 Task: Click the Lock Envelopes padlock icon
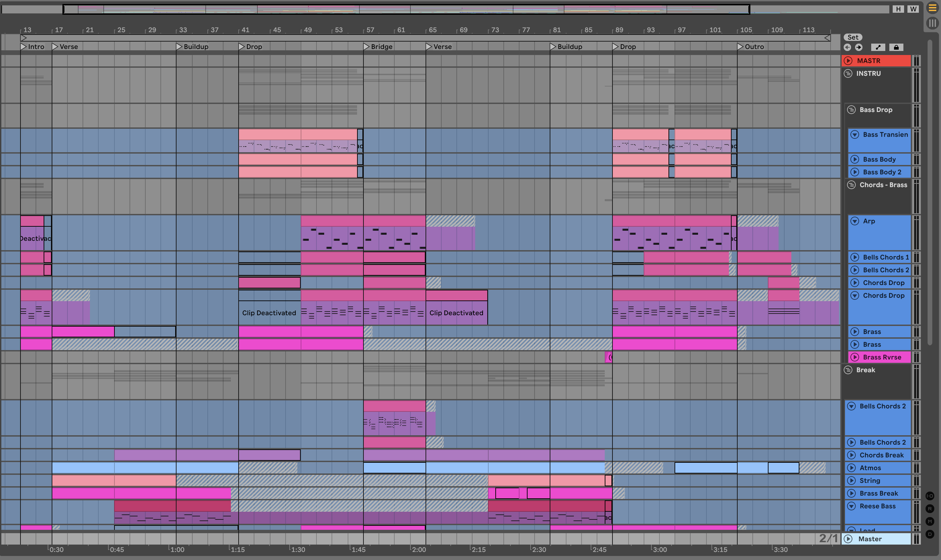tap(896, 47)
